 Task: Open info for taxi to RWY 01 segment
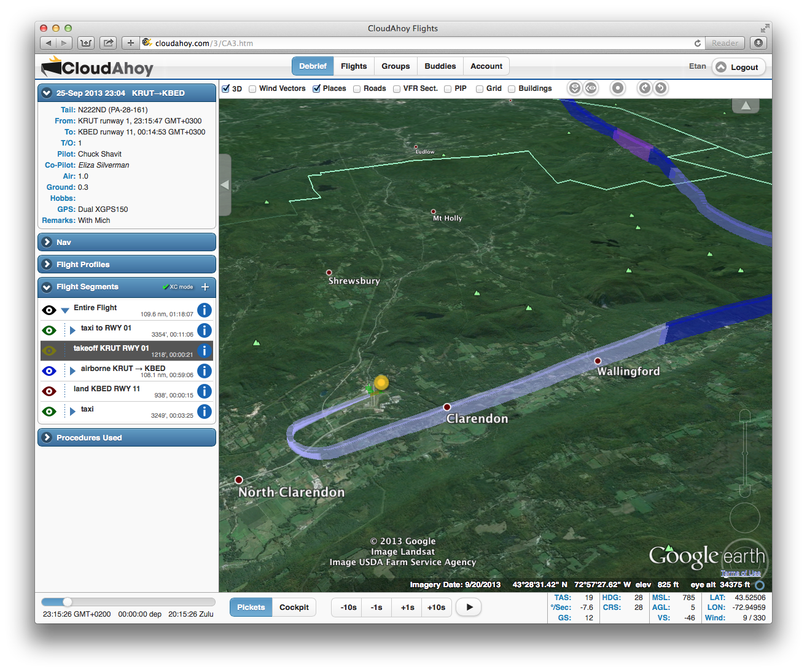point(205,330)
